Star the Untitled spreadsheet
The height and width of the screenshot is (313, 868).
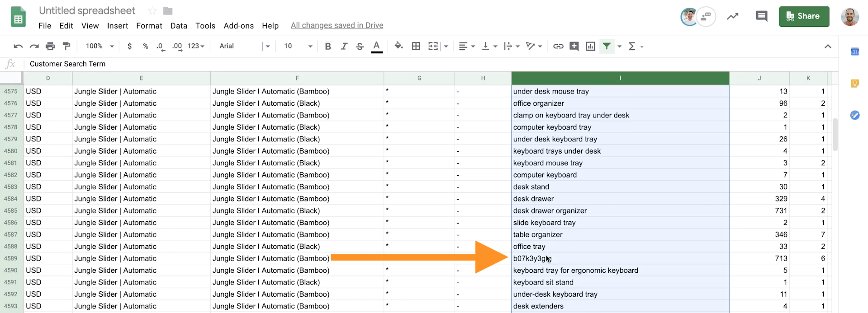(152, 11)
